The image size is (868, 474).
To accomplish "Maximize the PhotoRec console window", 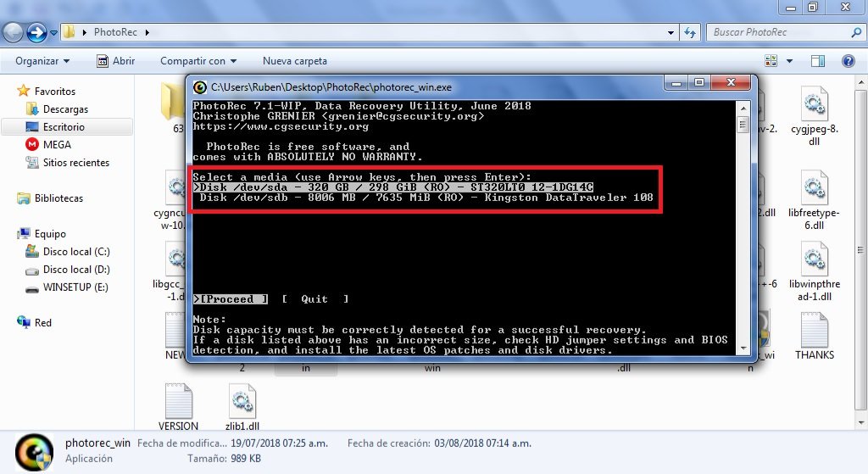I will (699, 83).
